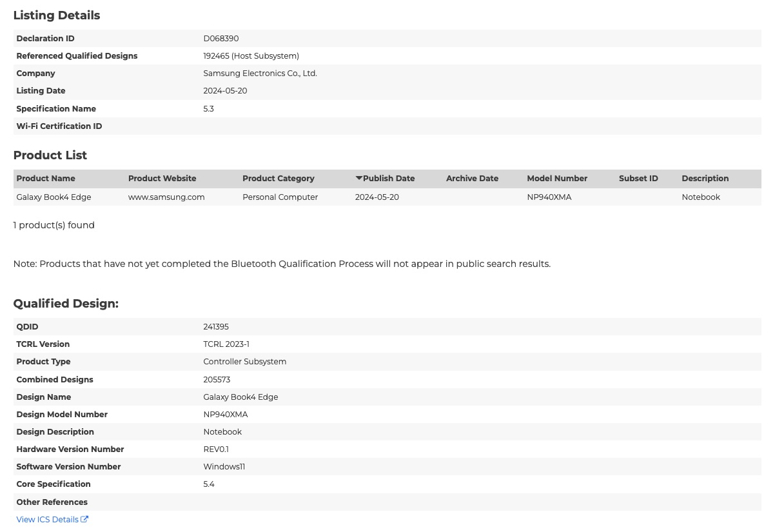The image size is (775, 532).
Task: Click the Combined Designs value 205573
Action: point(217,380)
